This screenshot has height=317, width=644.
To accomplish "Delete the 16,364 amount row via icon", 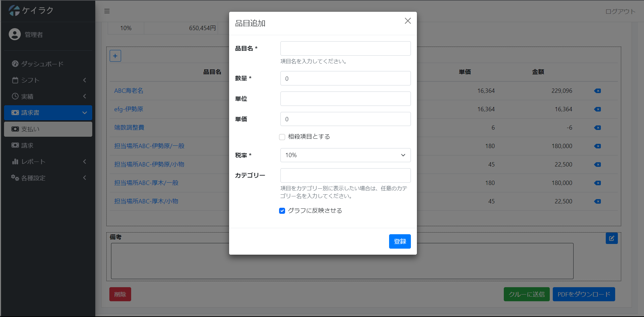I will coord(597,109).
